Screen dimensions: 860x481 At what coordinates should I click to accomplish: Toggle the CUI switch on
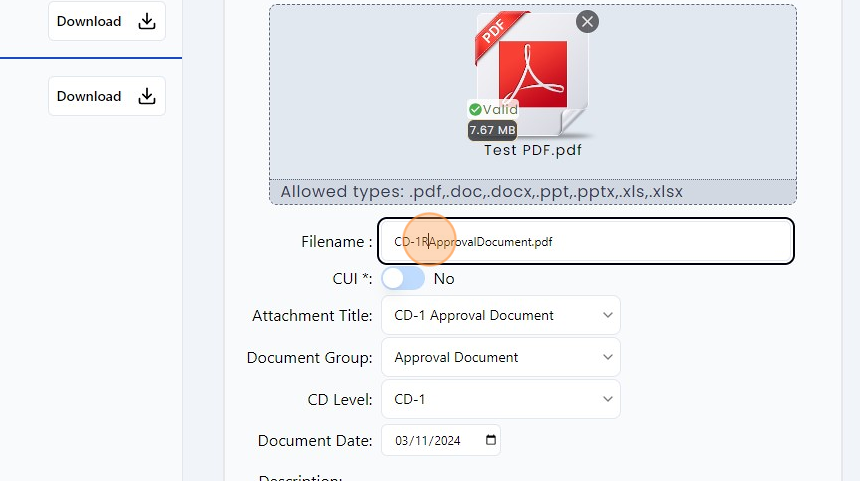pyautogui.click(x=403, y=279)
